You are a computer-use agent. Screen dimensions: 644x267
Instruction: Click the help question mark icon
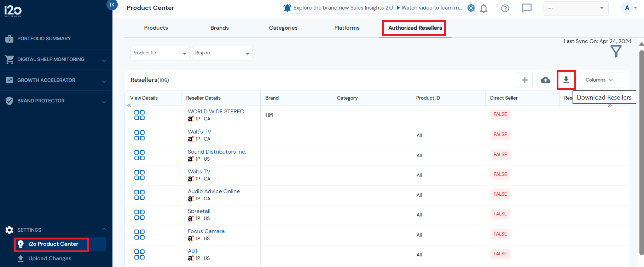click(505, 8)
